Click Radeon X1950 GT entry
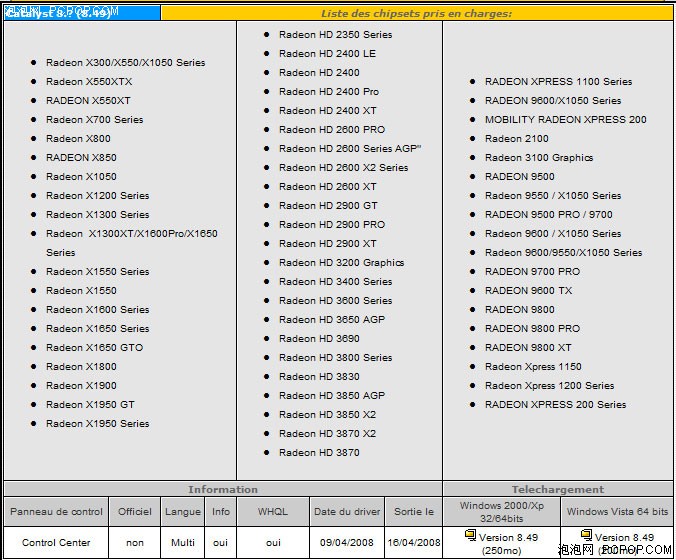The image size is (676, 560). [90, 404]
